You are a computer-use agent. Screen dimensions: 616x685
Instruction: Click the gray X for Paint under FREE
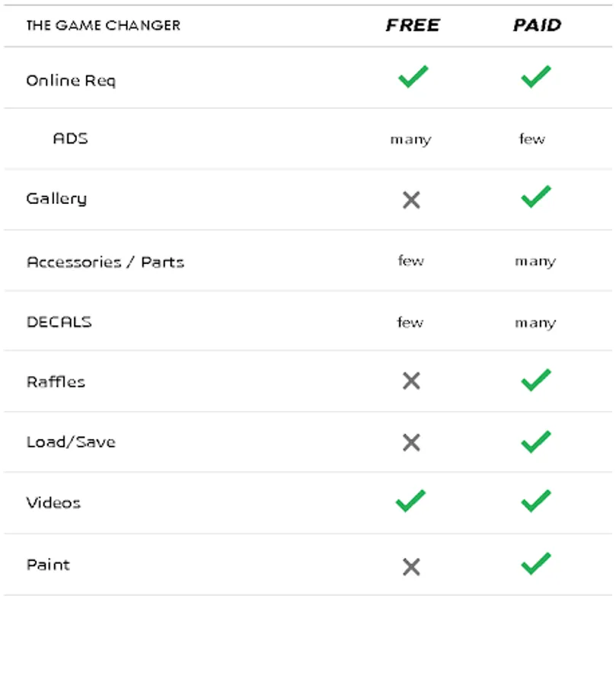pyautogui.click(x=411, y=566)
